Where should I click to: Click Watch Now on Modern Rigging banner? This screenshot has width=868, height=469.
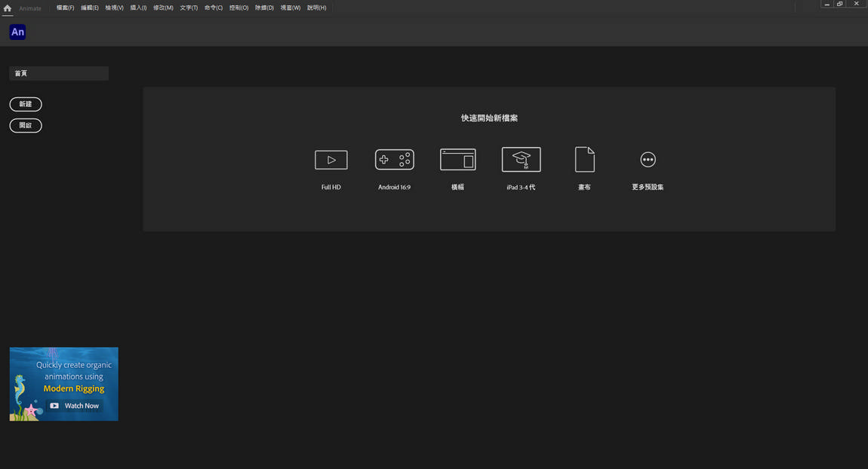pyautogui.click(x=75, y=406)
